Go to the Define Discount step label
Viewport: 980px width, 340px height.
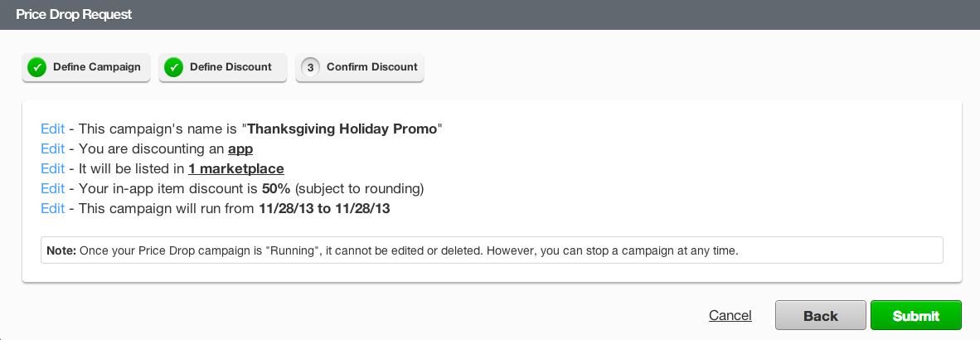click(230, 67)
